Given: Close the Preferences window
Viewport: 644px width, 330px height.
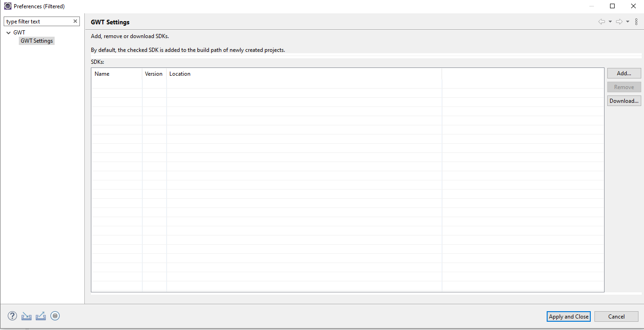Looking at the screenshot, I should 633,6.
